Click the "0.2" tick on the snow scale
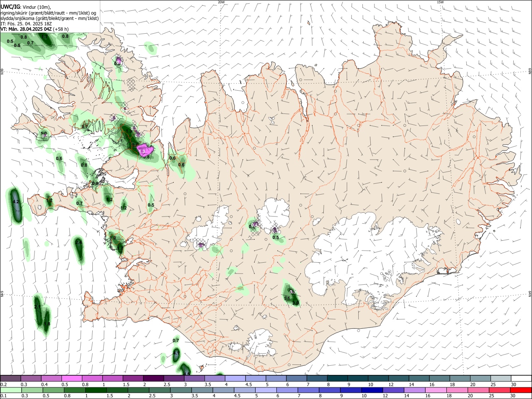 (x=3, y=384)
